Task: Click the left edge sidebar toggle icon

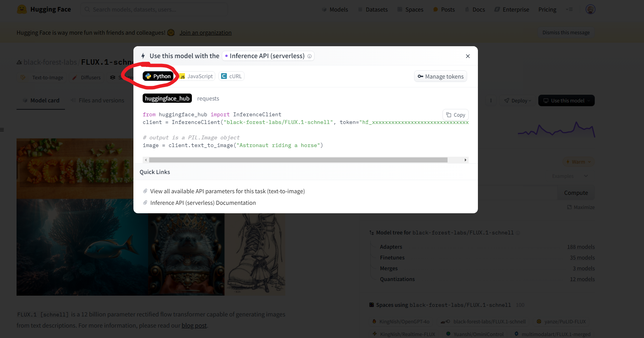Action: coord(2,130)
